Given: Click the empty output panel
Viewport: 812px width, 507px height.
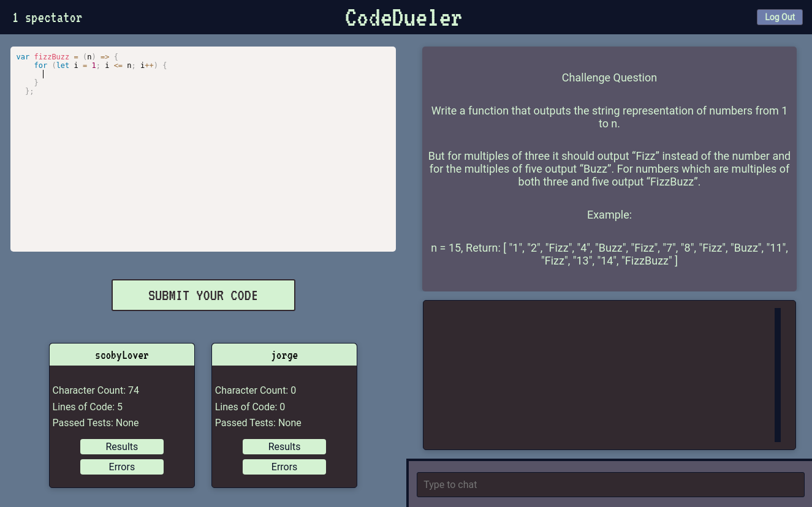Looking at the screenshot, I should pyautogui.click(x=609, y=374).
